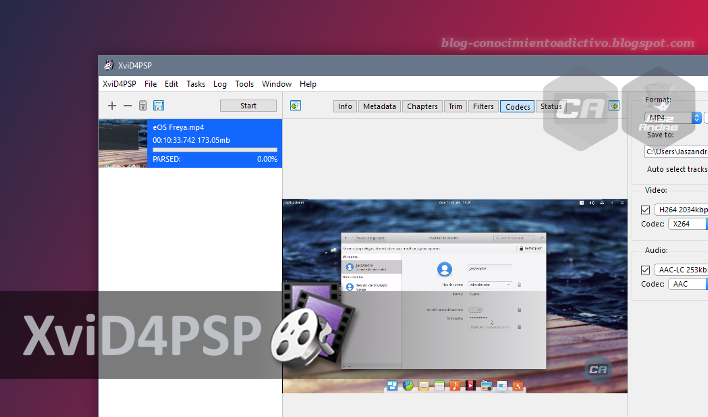Switch to the Filters tab

[483, 107]
